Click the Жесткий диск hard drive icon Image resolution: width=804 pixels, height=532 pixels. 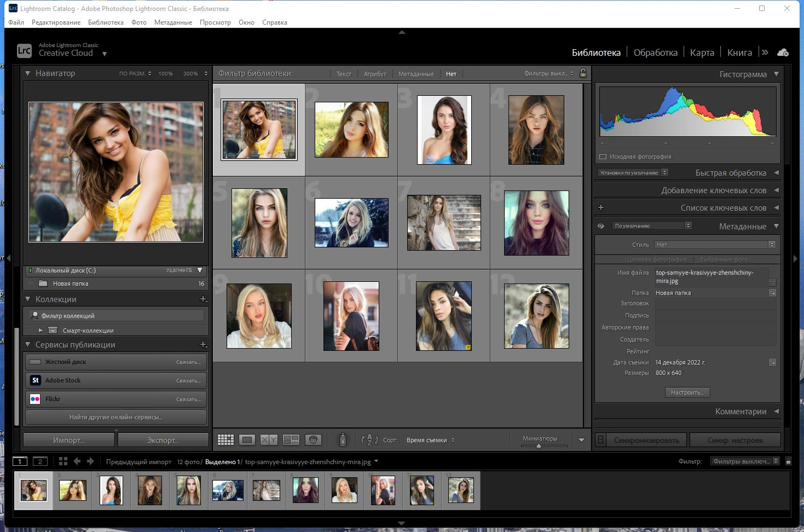35,362
